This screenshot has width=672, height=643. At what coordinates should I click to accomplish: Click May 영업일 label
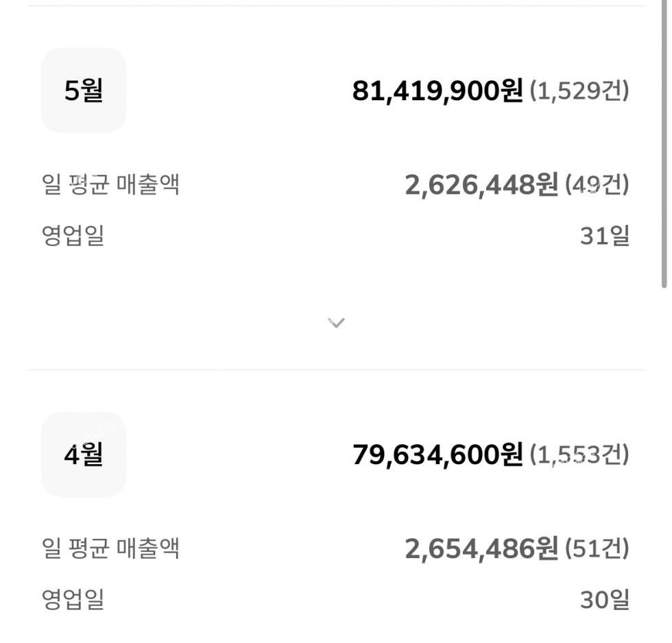(73, 236)
